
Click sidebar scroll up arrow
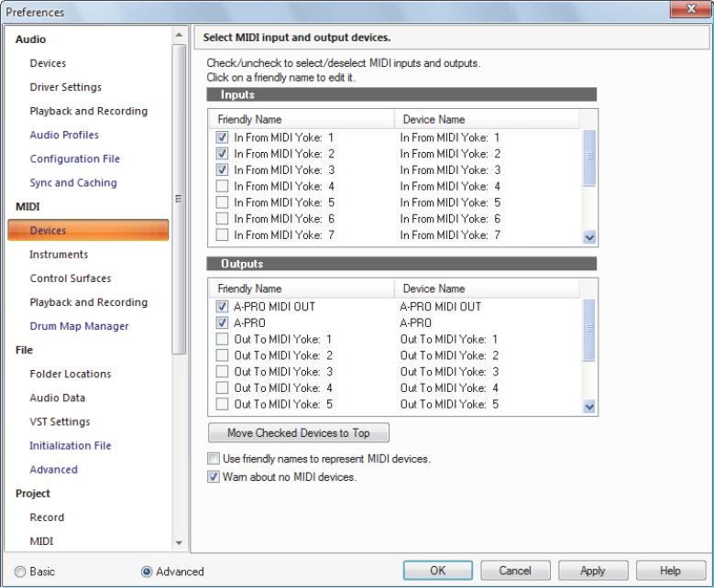click(x=179, y=35)
